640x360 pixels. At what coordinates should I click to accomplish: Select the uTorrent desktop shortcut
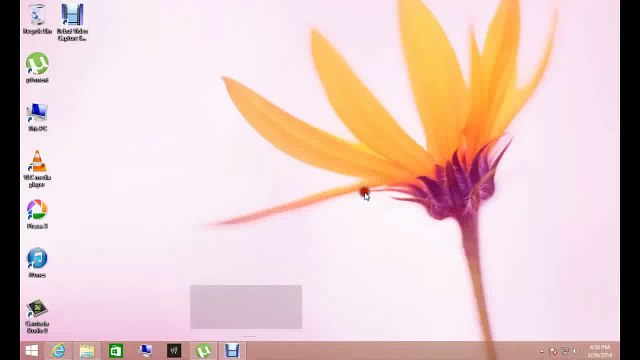pos(37,67)
